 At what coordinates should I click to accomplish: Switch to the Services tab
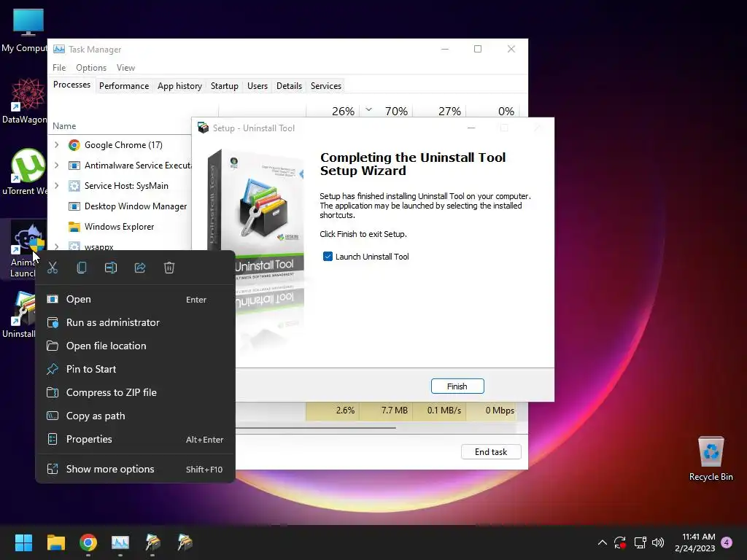pos(326,86)
